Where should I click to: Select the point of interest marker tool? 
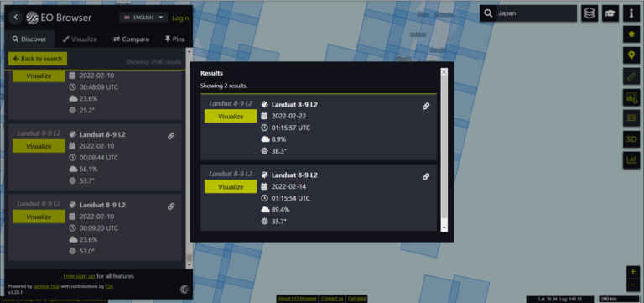click(x=631, y=55)
